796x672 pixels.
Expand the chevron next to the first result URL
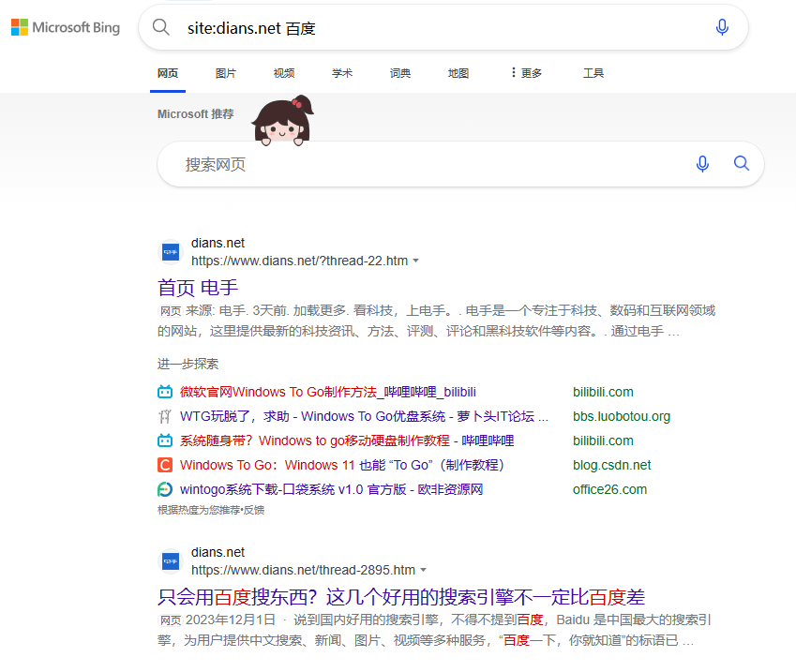pos(416,261)
